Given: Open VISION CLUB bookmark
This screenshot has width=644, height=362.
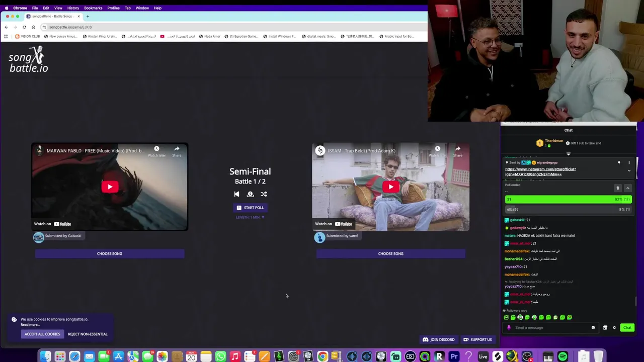Looking at the screenshot, I should tap(28, 36).
